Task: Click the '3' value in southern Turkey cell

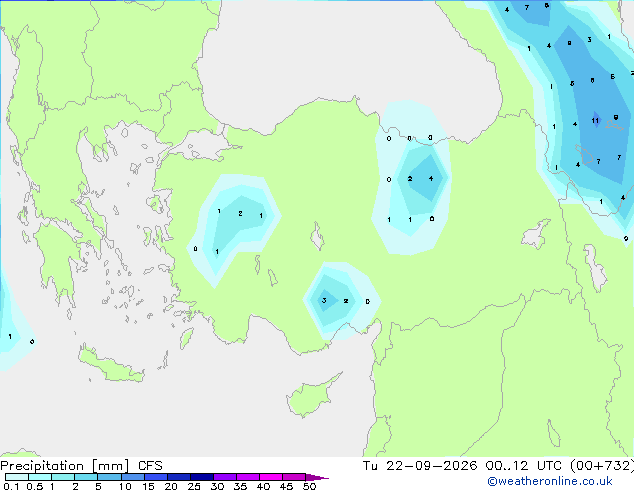Action: pyautogui.click(x=324, y=300)
